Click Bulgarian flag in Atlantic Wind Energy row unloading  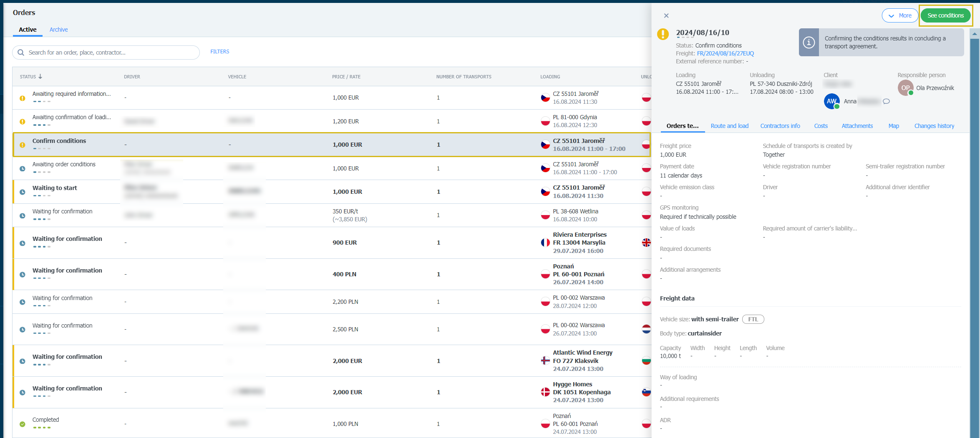click(x=646, y=360)
